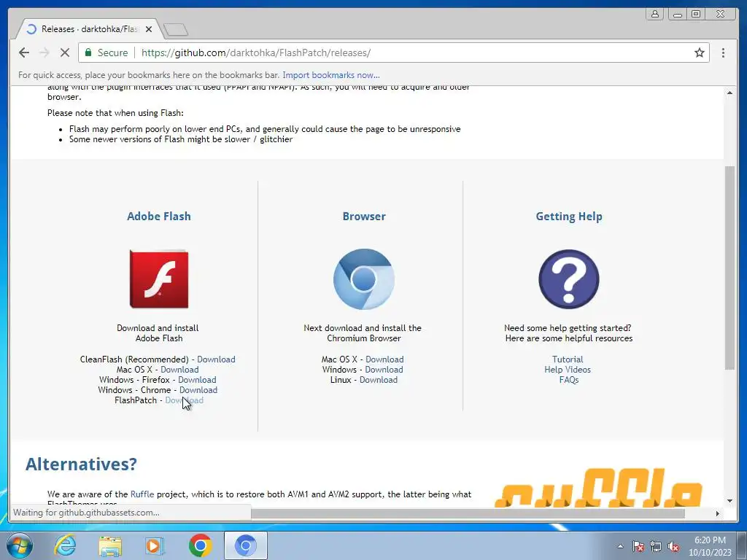The width and height of the screenshot is (747, 560).
Task: Select the active Chromium taskbar button
Action: 245,545
